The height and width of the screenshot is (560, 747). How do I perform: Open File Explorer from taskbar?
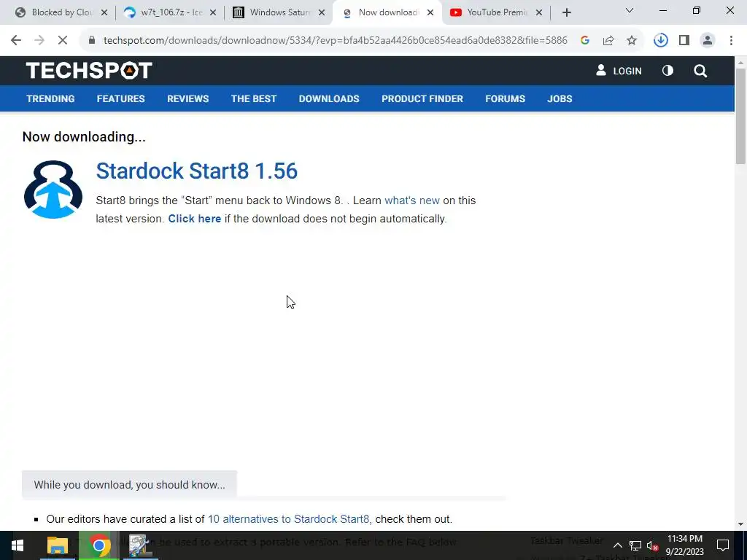click(58, 545)
